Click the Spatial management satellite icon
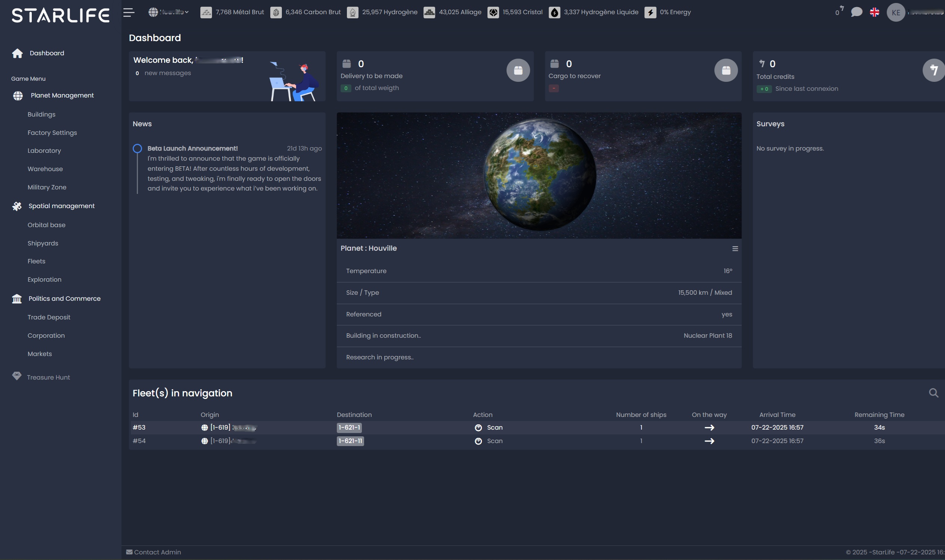Screen dimensions: 945x560 (x=17, y=206)
